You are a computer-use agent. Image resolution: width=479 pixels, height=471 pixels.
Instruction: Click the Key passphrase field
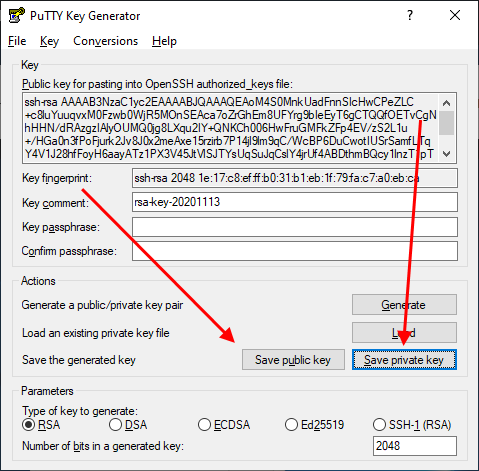click(x=295, y=227)
